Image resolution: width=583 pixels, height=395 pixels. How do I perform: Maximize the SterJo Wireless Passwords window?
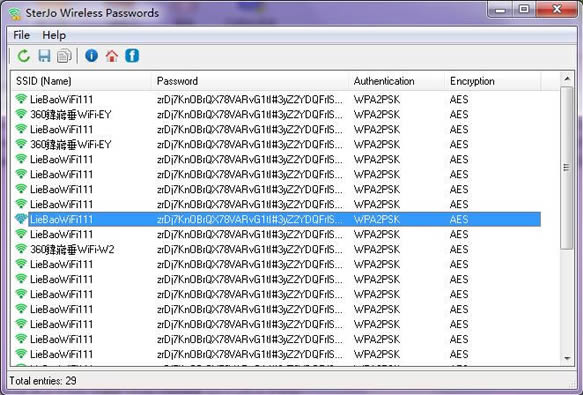(524, 9)
